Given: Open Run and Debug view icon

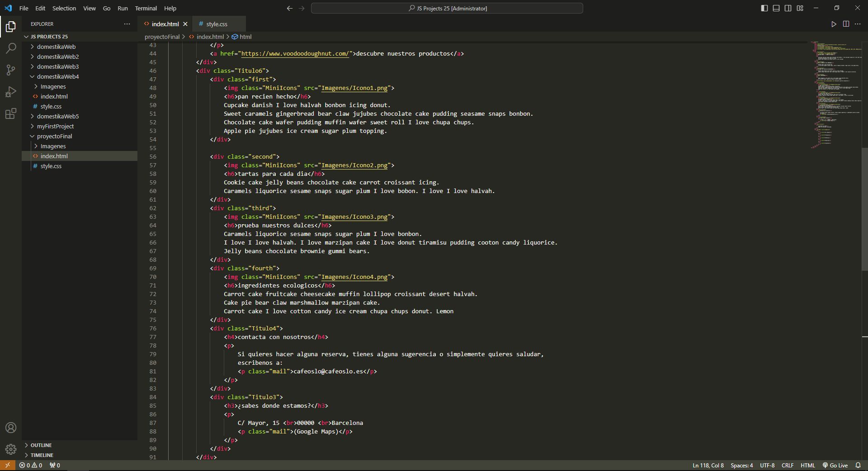Looking at the screenshot, I should click(x=11, y=92).
